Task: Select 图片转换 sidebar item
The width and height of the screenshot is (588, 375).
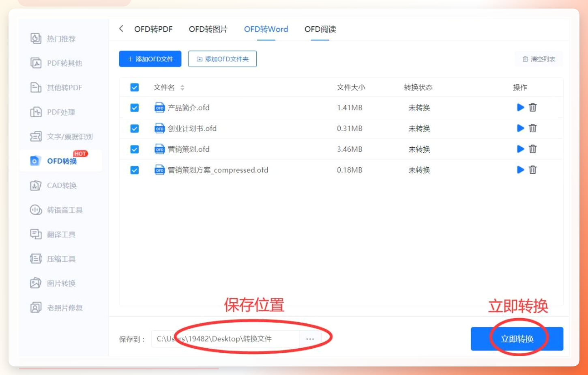Action: [53, 283]
